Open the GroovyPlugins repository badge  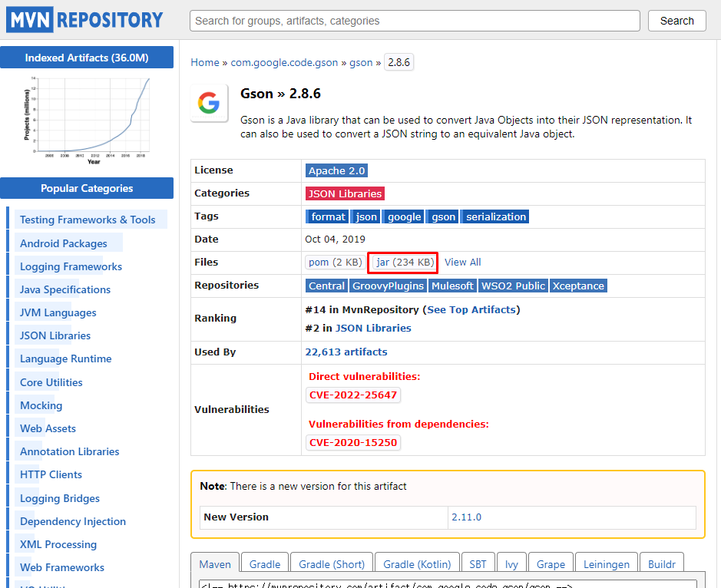tap(388, 286)
